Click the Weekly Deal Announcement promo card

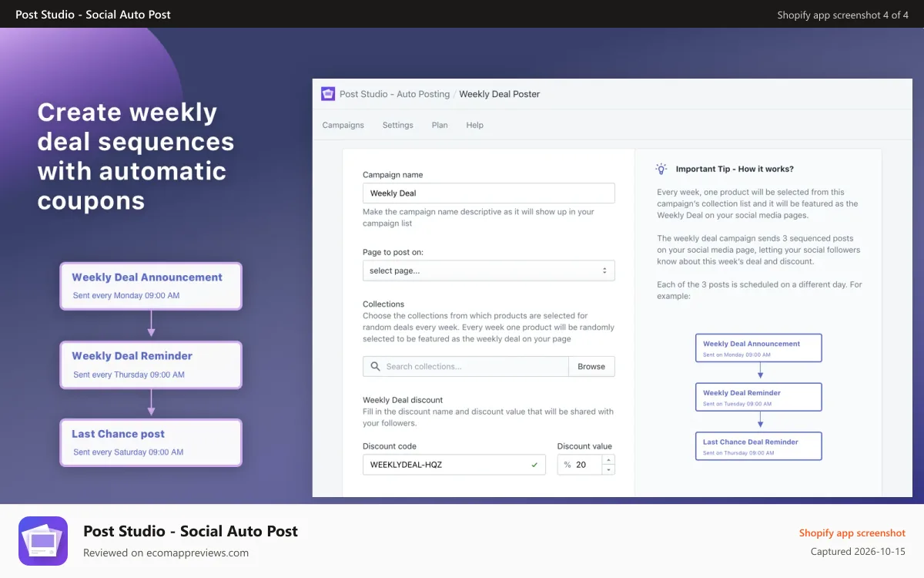tap(151, 286)
